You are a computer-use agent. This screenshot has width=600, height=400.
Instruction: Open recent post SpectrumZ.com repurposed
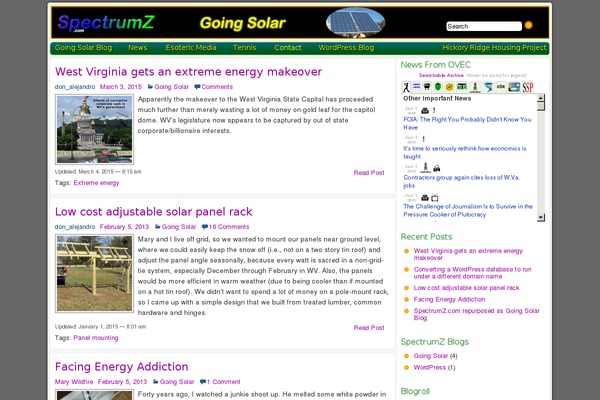(x=476, y=314)
